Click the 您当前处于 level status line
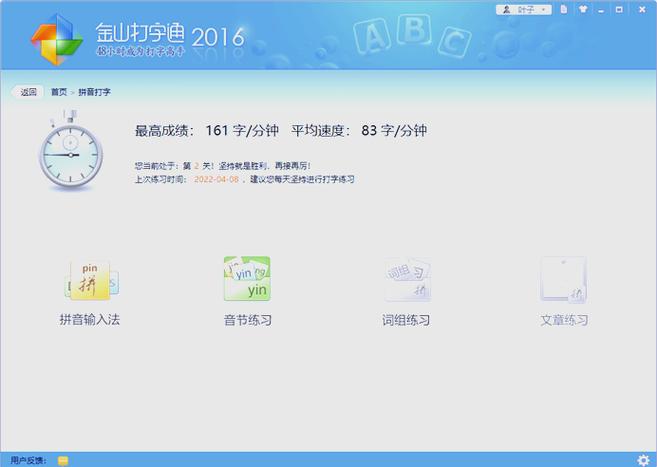Viewport: 657px width, 467px height. 222,166
